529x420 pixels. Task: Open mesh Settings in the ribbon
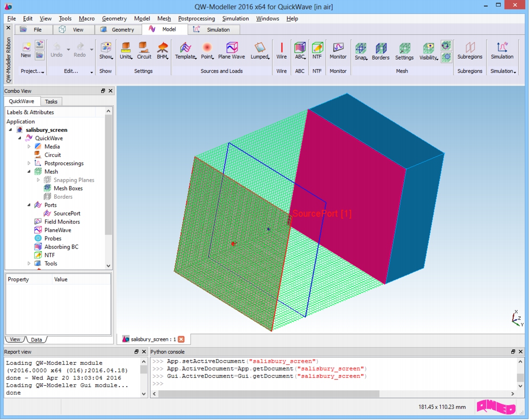coord(404,51)
